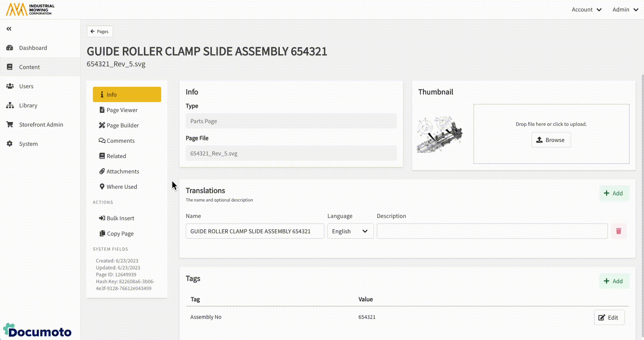Open the Account dropdown menu
Image resolution: width=644 pixels, height=340 pixels.
click(586, 10)
